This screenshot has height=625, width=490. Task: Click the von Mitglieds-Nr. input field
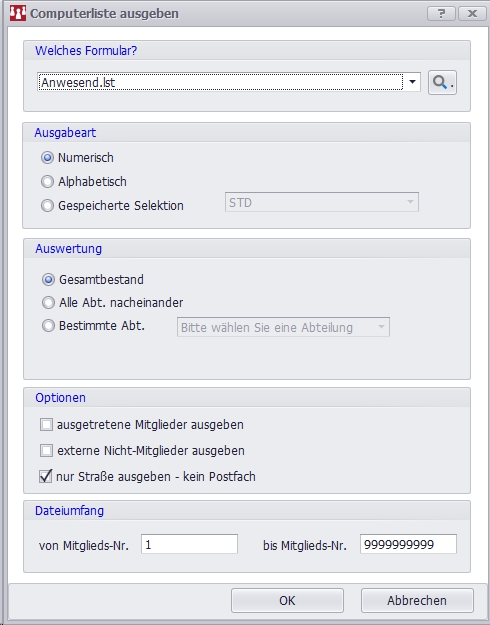189,544
